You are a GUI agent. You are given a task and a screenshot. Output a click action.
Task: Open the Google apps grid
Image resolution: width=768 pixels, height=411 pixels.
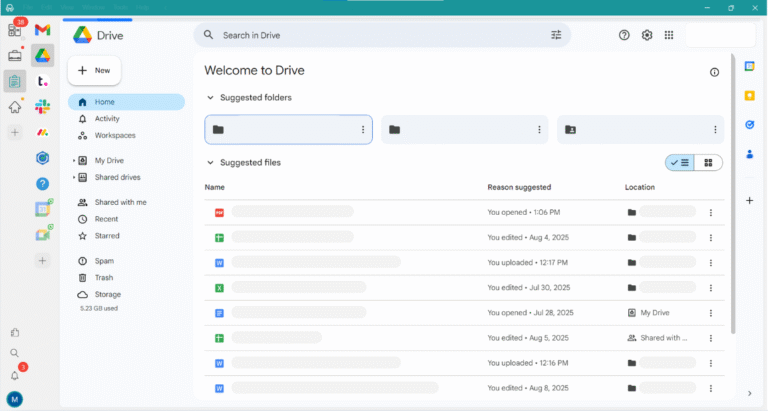pos(669,35)
